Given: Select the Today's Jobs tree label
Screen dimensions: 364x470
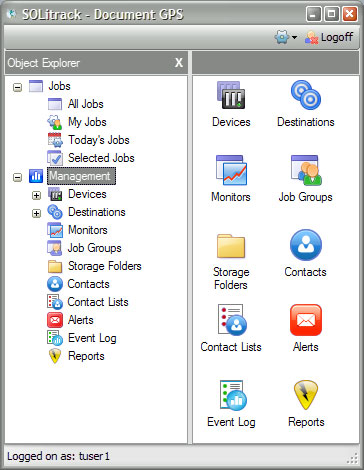Looking at the screenshot, I should 99,140.
